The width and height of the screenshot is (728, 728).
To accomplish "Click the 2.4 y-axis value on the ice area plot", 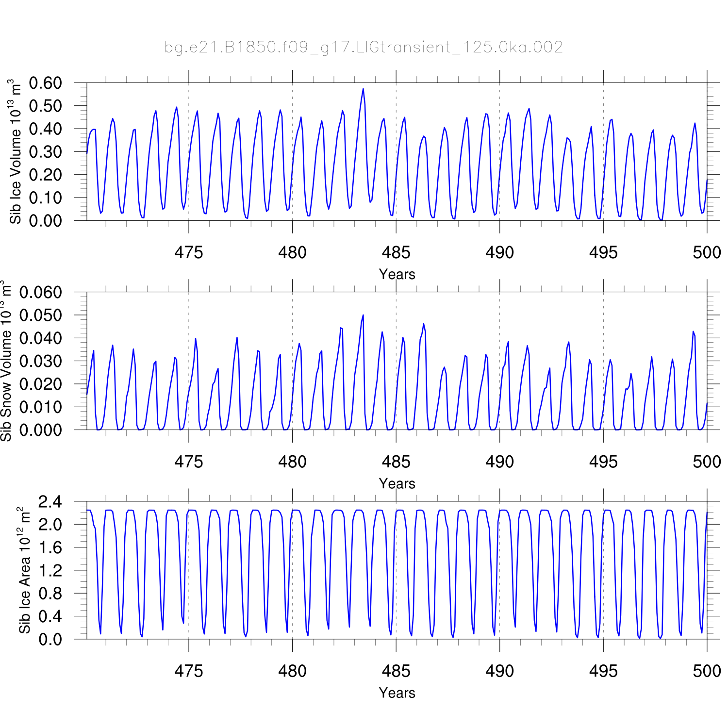I will click(50, 502).
